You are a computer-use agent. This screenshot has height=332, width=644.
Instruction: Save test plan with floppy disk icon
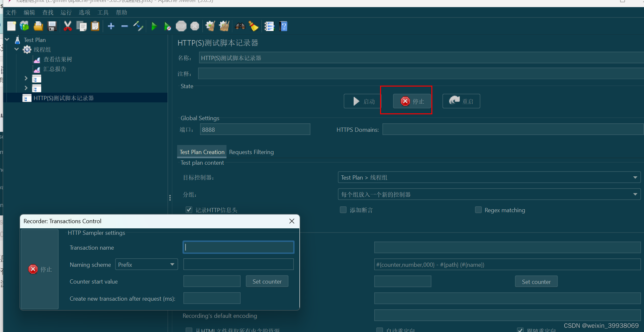pyautogui.click(x=52, y=26)
